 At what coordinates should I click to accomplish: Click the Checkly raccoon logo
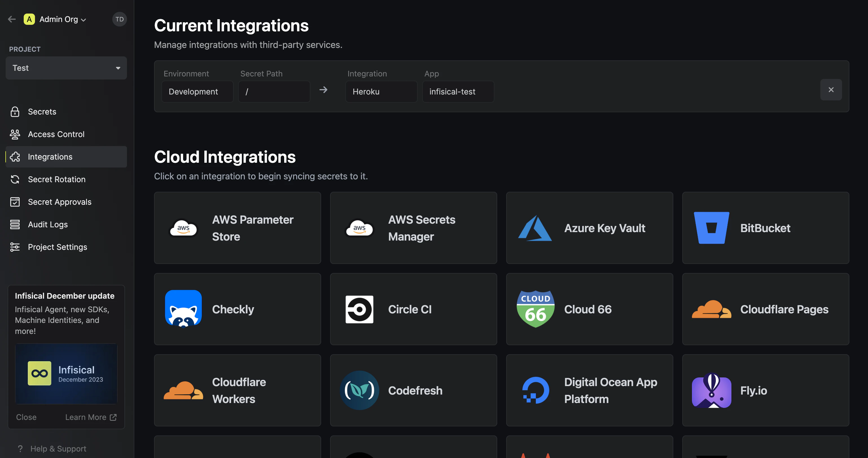tap(183, 309)
